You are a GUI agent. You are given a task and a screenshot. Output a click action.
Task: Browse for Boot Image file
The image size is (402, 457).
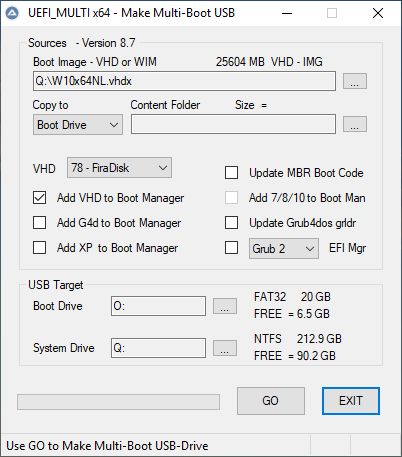(355, 81)
